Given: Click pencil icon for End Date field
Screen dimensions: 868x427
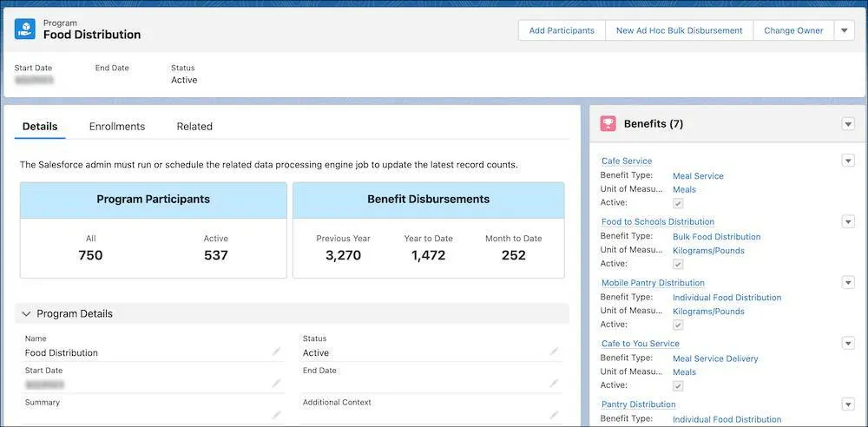Looking at the screenshot, I should click(x=554, y=384).
